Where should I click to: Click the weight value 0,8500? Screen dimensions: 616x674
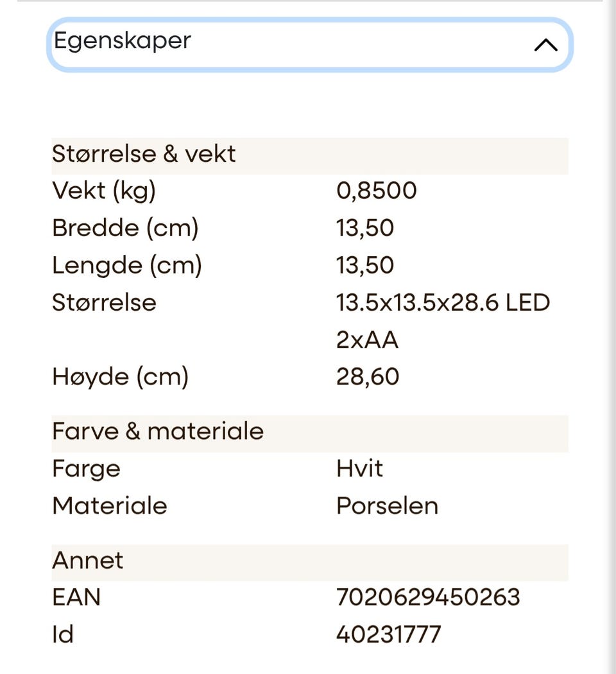(377, 191)
